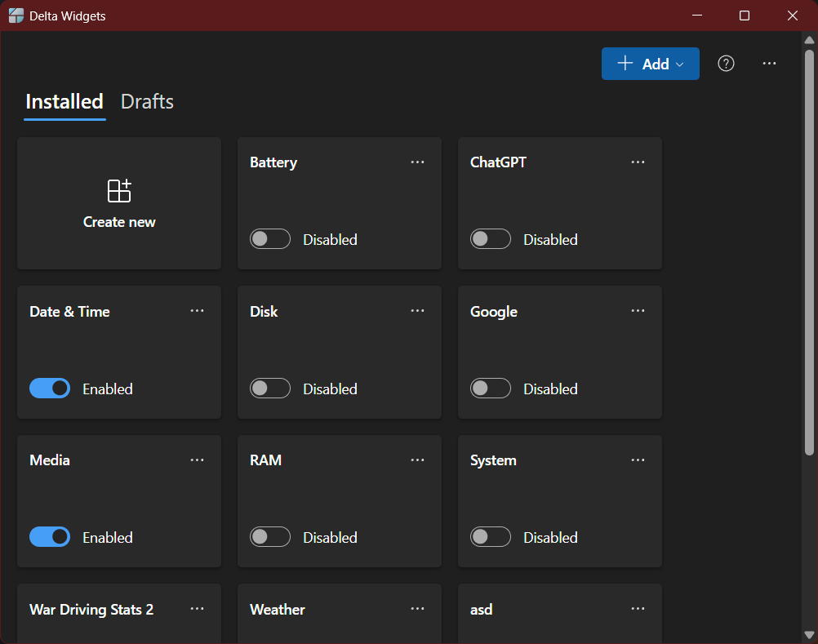Enable the Google widget toggle
Viewport: 818px width, 644px height.
click(x=491, y=388)
